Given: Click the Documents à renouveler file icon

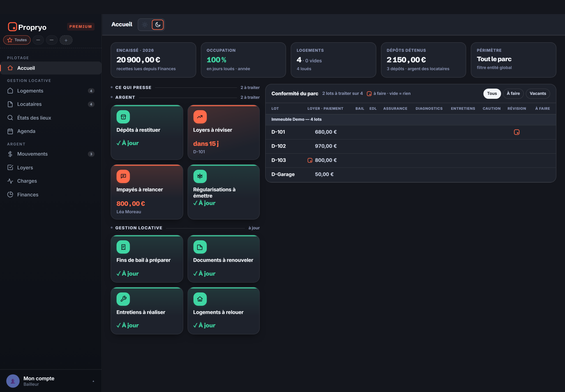Looking at the screenshot, I should pyautogui.click(x=200, y=247).
